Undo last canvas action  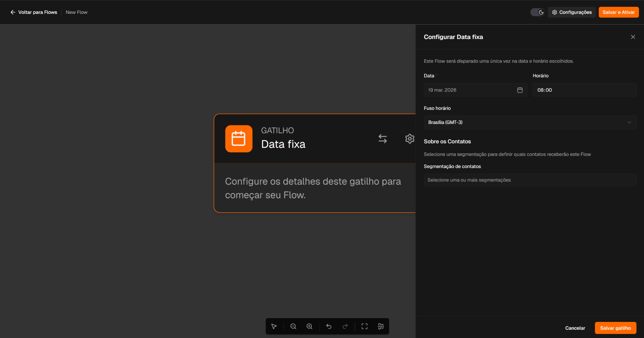pyautogui.click(x=329, y=326)
